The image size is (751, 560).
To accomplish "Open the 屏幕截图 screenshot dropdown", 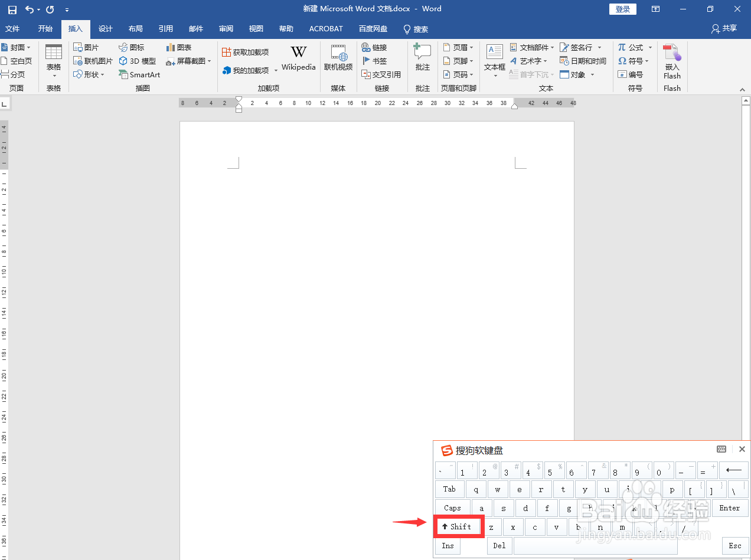I will 188,61.
